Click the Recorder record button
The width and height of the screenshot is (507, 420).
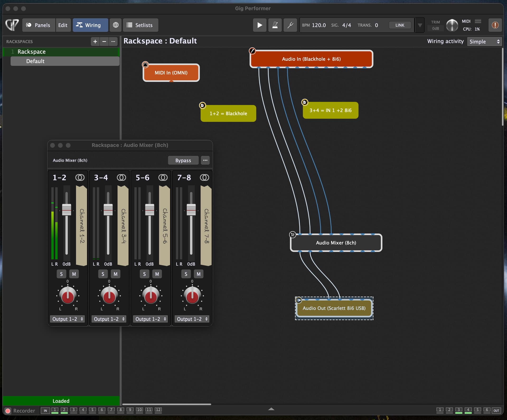[8, 411]
